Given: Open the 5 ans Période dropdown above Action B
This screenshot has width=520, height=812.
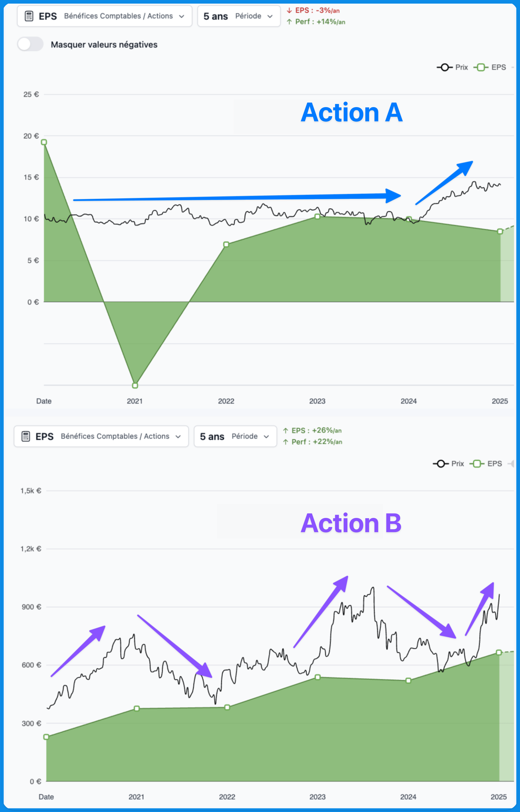Looking at the screenshot, I should click(x=235, y=436).
